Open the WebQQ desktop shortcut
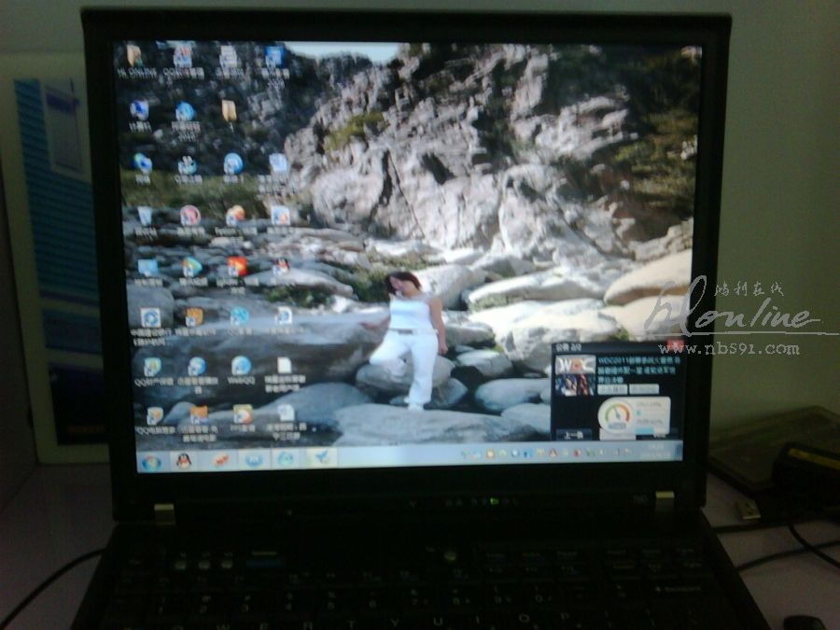The width and height of the screenshot is (840, 630). pyautogui.click(x=241, y=366)
